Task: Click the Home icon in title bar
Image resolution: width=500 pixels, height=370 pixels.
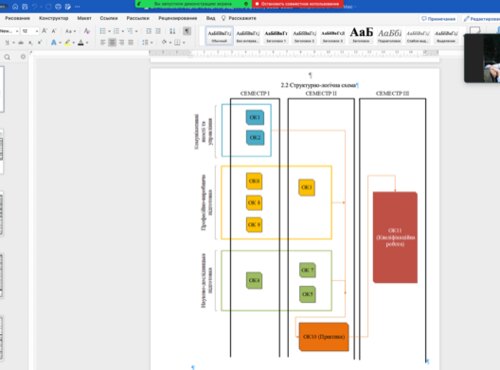Action: coord(15,6)
